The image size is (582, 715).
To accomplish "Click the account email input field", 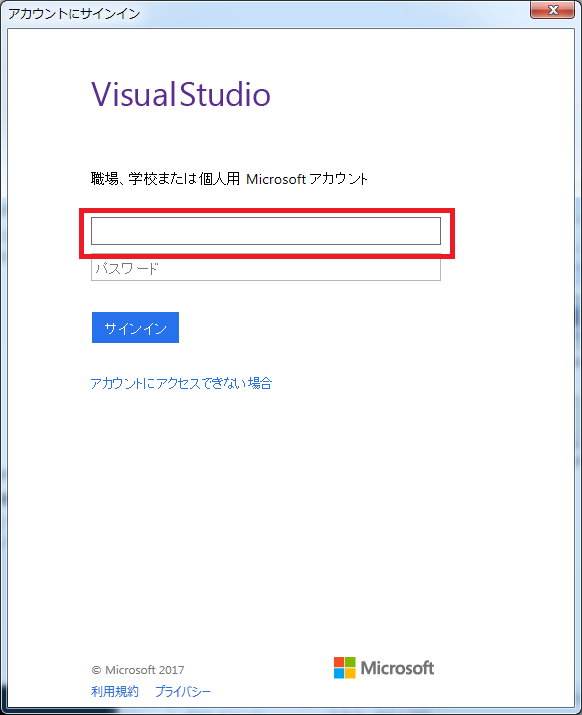I will 265,231.
